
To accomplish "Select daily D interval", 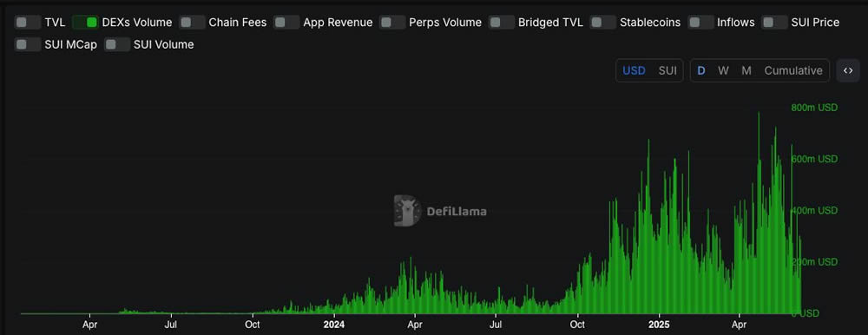I will [x=701, y=71].
